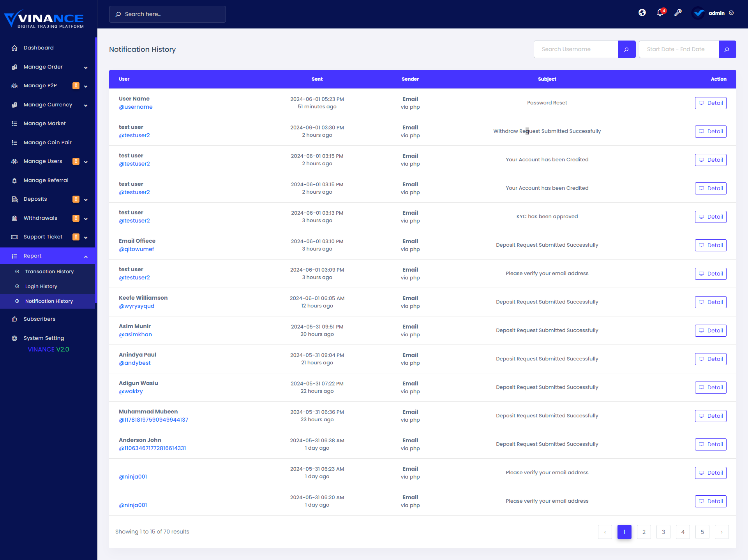Image resolution: width=748 pixels, height=560 pixels.
Task: Click the Support Ticket icon
Action: 14,237
